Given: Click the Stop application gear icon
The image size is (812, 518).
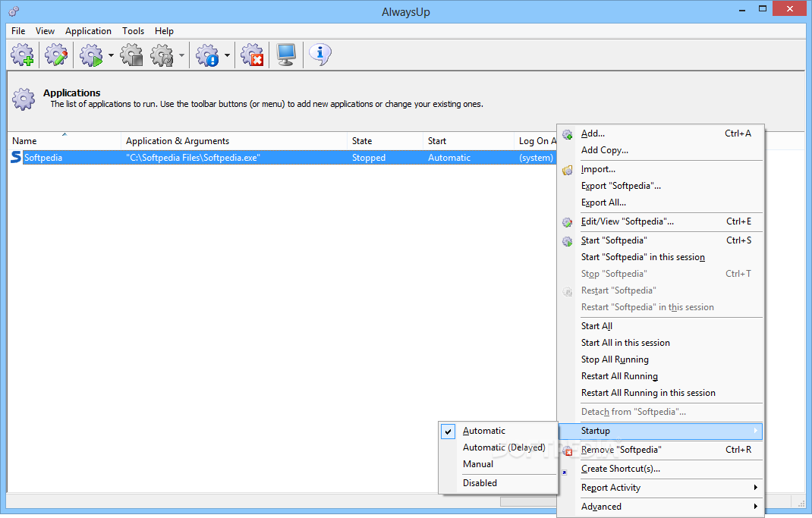Looking at the screenshot, I should [132, 55].
